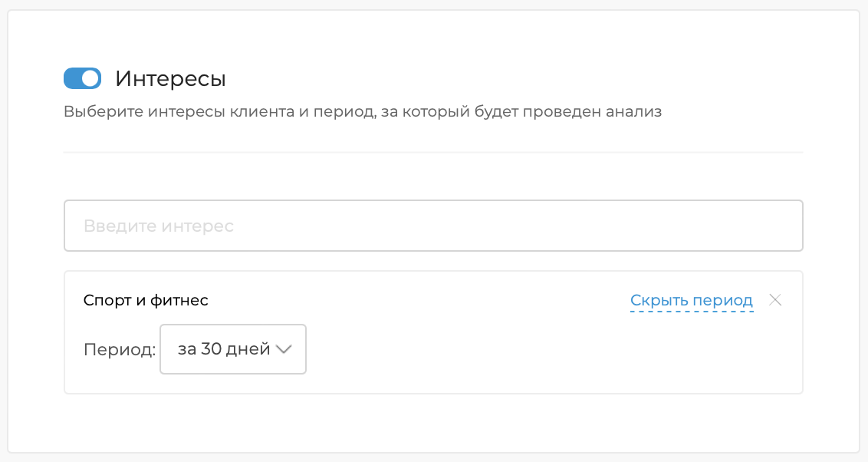
Task: Click the X to remove Спорт и фитнес interest
Action: (x=774, y=300)
